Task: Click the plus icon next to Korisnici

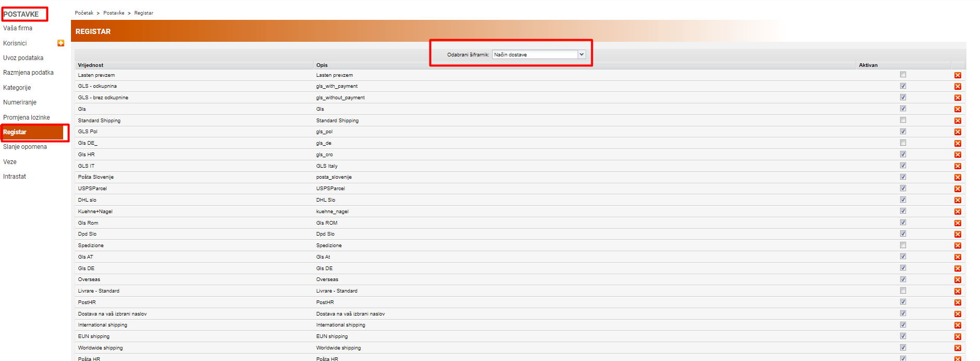Action: pyautogui.click(x=61, y=43)
